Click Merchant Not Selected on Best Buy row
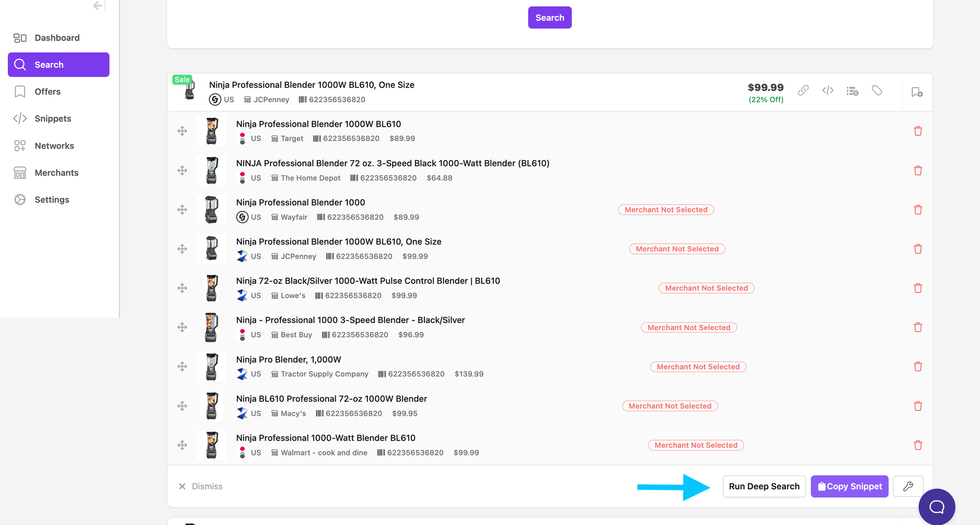The height and width of the screenshot is (525, 980). [689, 328]
